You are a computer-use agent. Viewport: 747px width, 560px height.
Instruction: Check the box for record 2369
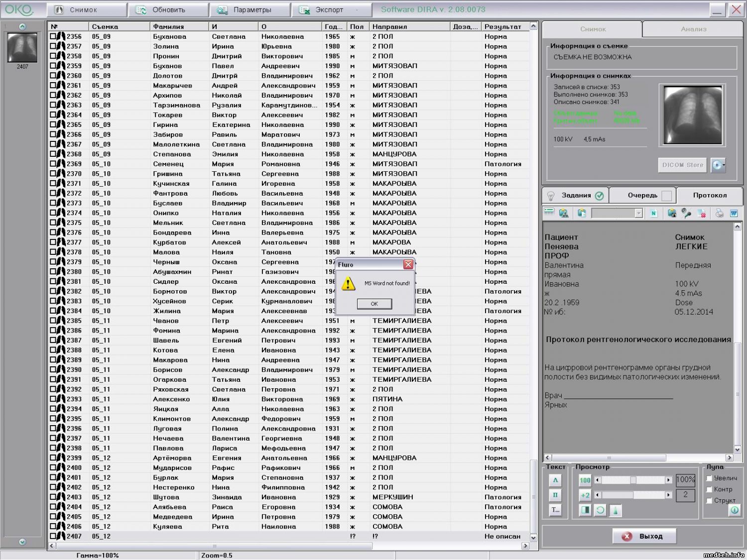(53, 164)
